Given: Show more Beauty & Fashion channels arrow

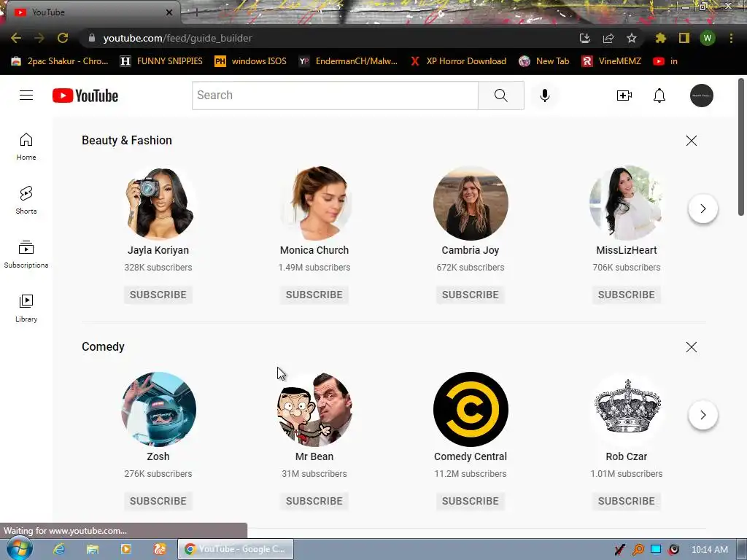Looking at the screenshot, I should click(x=703, y=209).
